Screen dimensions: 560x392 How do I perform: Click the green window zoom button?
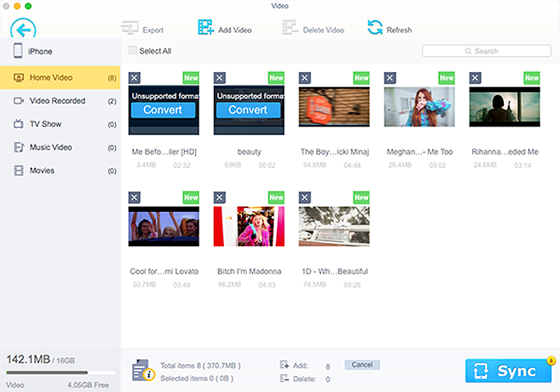(x=28, y=6)
